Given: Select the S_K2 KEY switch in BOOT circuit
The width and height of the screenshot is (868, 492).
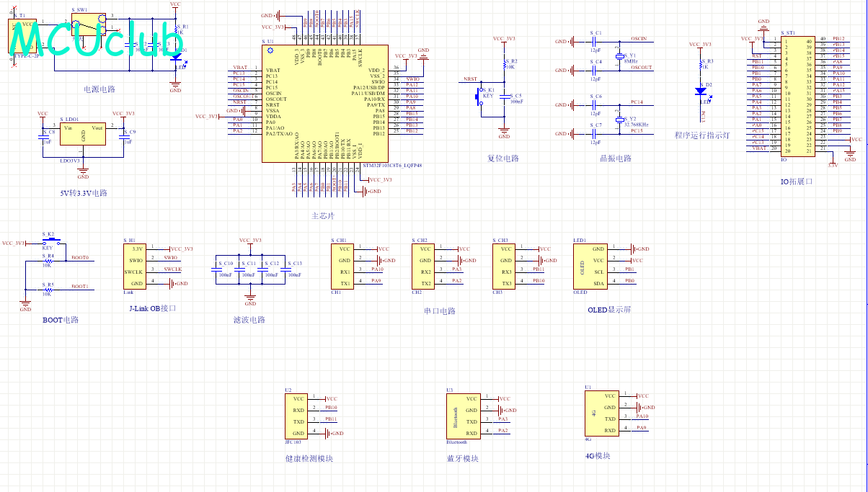Looking at the screenshot, I should coord(50,243).
